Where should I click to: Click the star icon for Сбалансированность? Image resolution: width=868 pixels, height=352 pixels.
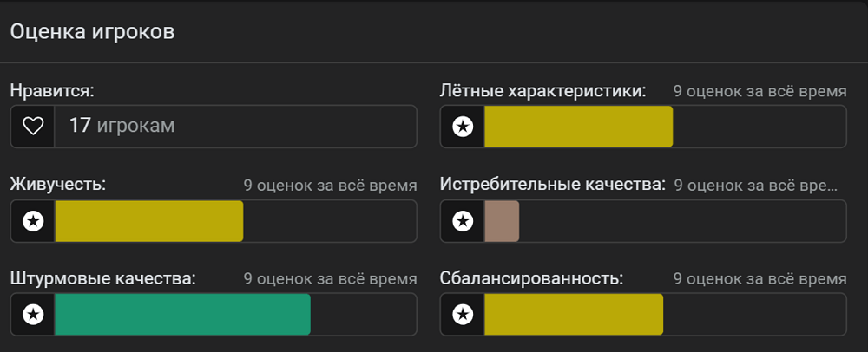463,315
